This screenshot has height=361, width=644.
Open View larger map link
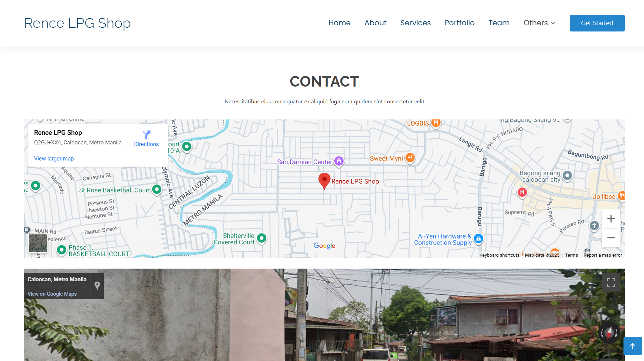pyautogui.click(x=54, y=158)
